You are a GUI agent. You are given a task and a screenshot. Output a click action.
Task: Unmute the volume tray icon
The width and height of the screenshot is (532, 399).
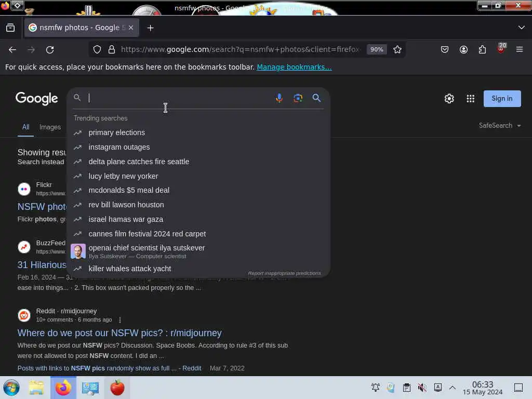[422, 388]
